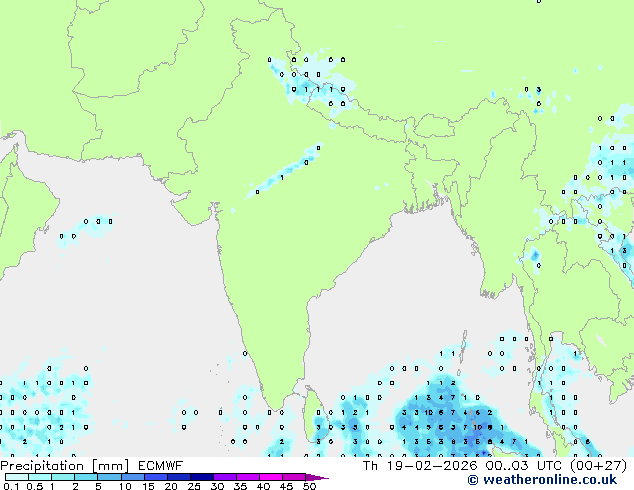Click the '45' legend scale label

tap(286, 486)
